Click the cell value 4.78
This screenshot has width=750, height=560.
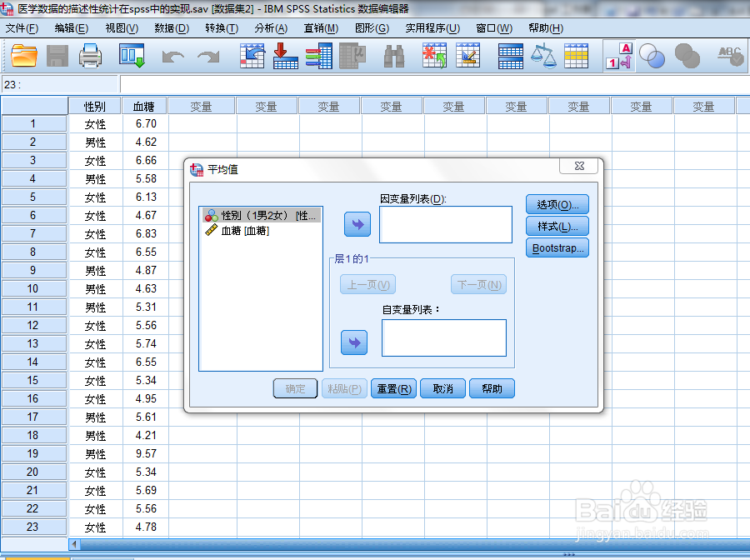point(146,527)
